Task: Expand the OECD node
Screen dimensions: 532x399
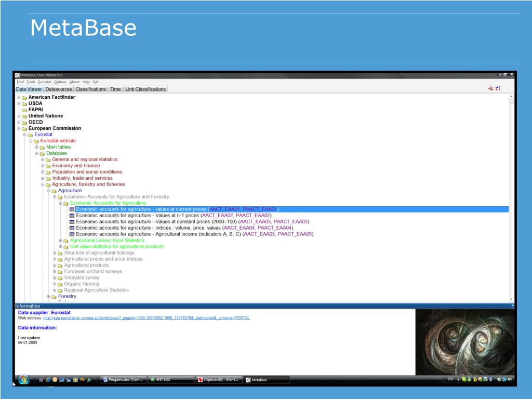Action: point(19,122)
